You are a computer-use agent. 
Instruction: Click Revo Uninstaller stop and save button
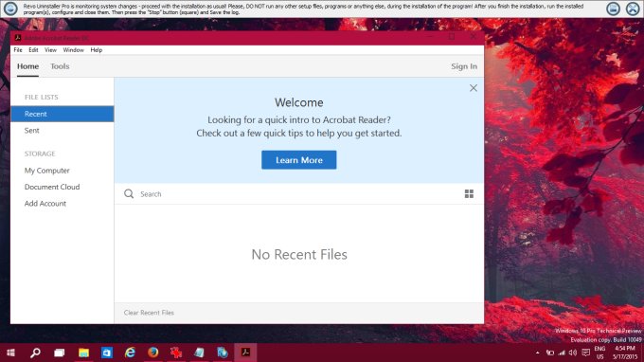[x=613, y=9]
